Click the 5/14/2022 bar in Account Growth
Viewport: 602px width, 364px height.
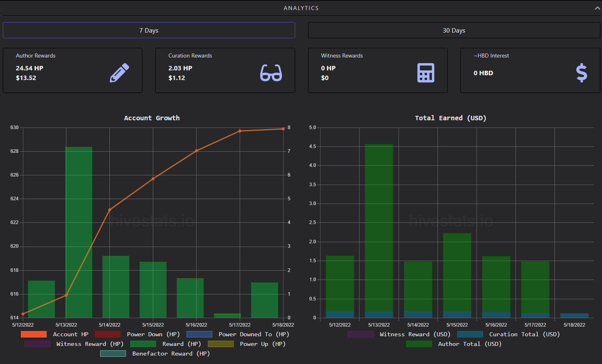[116, 287]
